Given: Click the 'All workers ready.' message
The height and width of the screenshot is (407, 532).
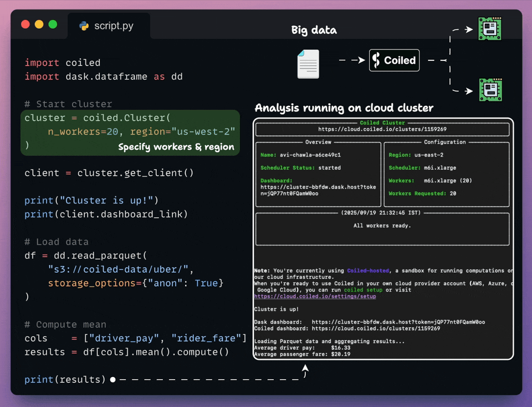Looking at the screenshot, I should click(382, 225).
